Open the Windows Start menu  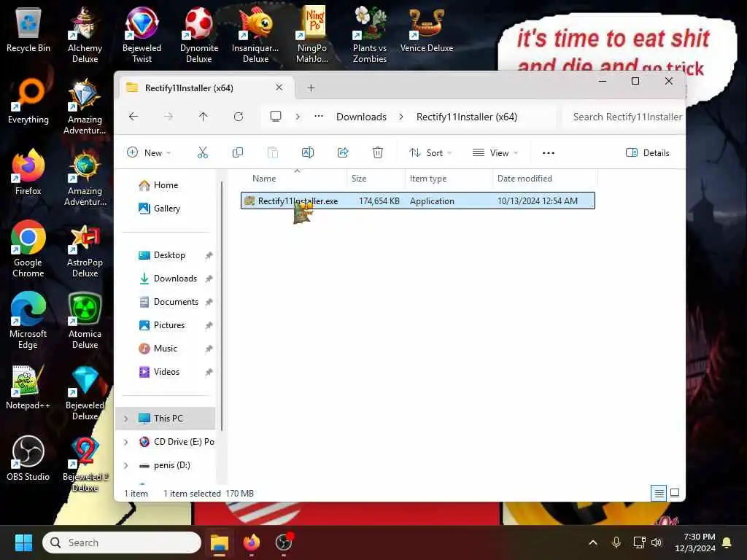[x=23, y=542]
